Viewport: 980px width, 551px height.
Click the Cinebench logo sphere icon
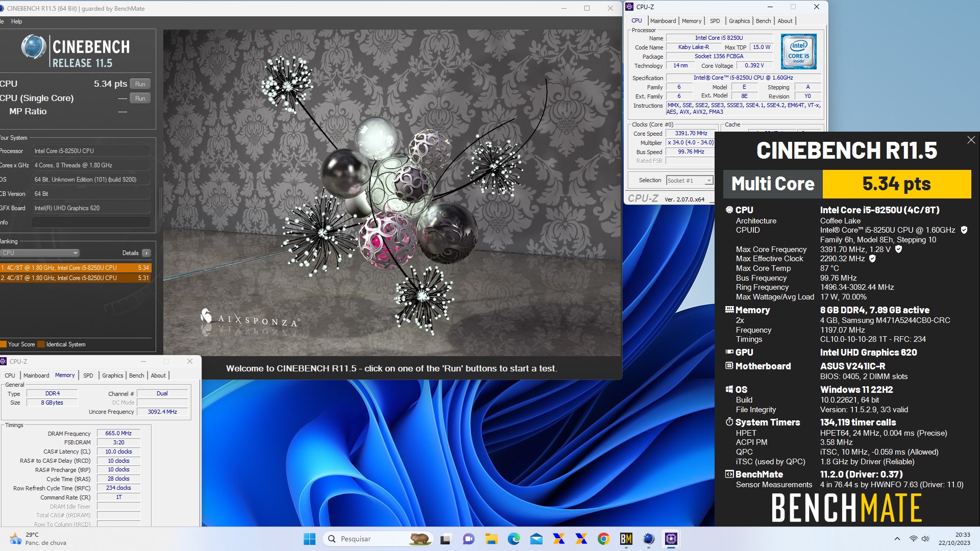click(34, 47)
